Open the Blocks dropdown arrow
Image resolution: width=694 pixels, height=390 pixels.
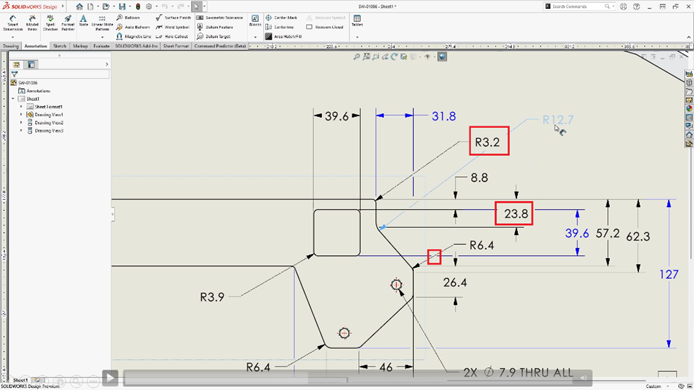coord(255,38)
